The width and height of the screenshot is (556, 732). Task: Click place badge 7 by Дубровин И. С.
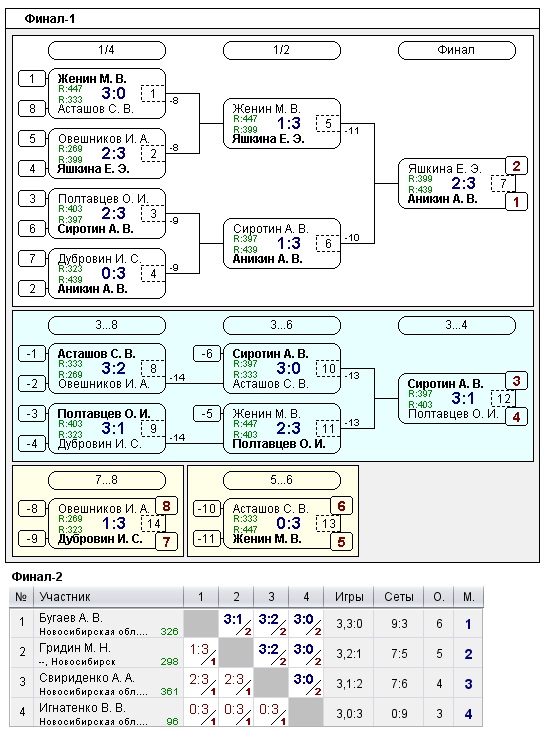tap(166, 542)
